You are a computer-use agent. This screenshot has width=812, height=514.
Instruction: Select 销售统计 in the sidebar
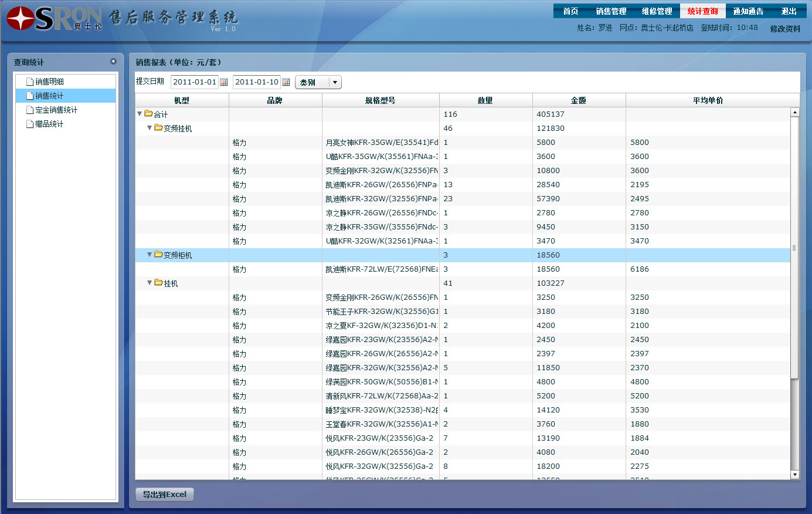tap(66, 96)
